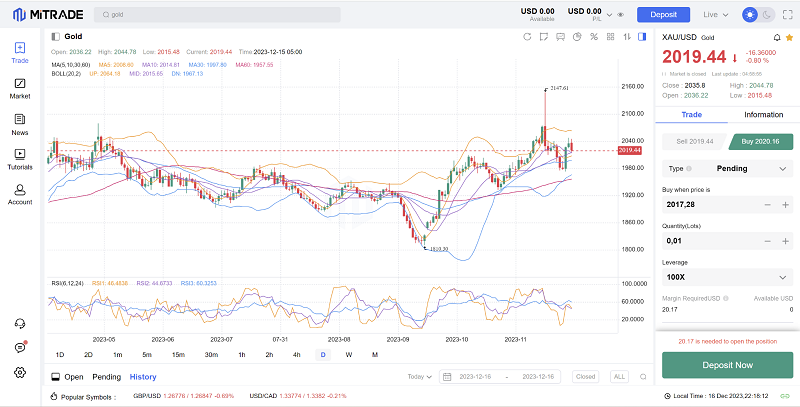The width and height of the screenshot is (800, 407).
Task: Toggle favorite star for XAU/USD
Action: click(x=789, y=37)
